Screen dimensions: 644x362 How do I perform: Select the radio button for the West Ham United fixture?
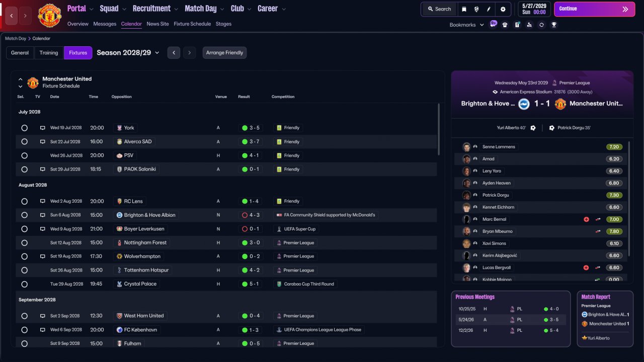click(x=24, y=316)
